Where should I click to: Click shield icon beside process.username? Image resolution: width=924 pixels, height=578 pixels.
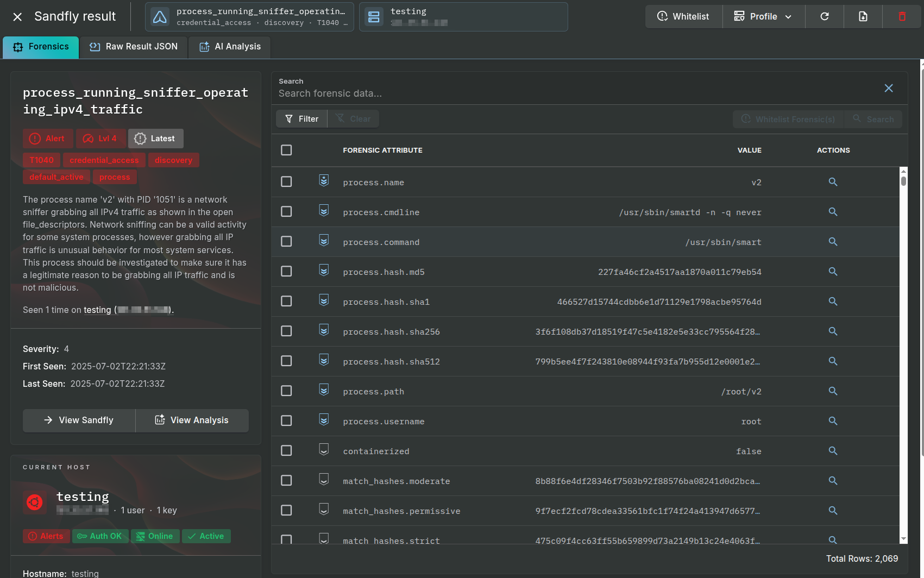(x=324, y=420)
